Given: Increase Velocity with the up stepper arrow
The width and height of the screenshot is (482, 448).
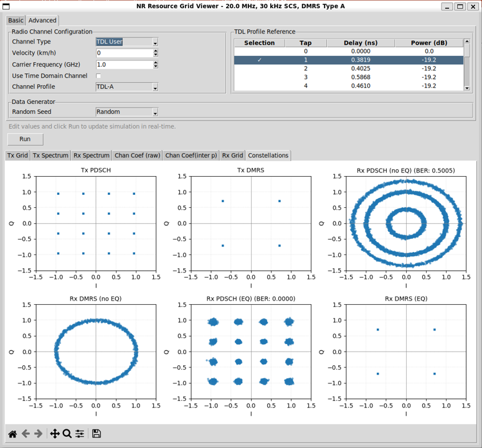Looking at the screenshot, I should (x=155, y=51).
